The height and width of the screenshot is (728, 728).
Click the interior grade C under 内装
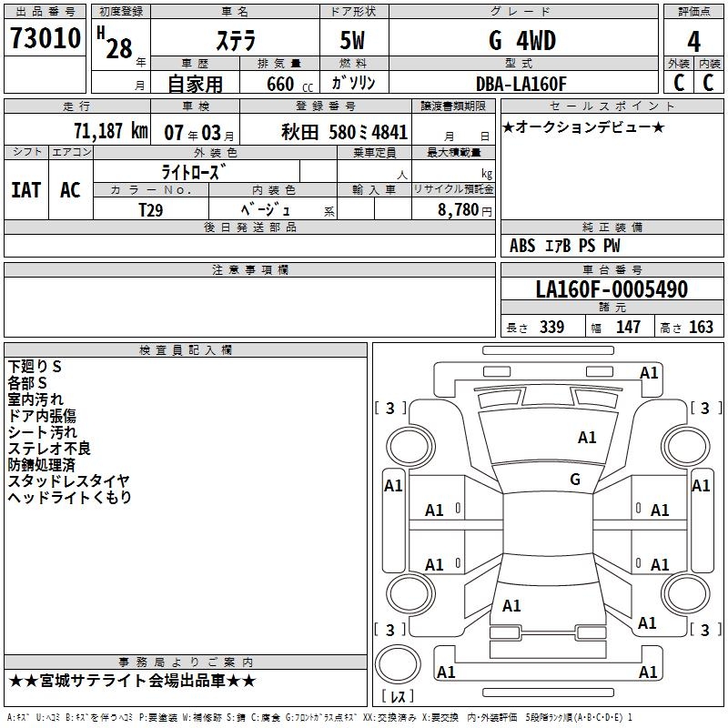(x=708, y=83)
